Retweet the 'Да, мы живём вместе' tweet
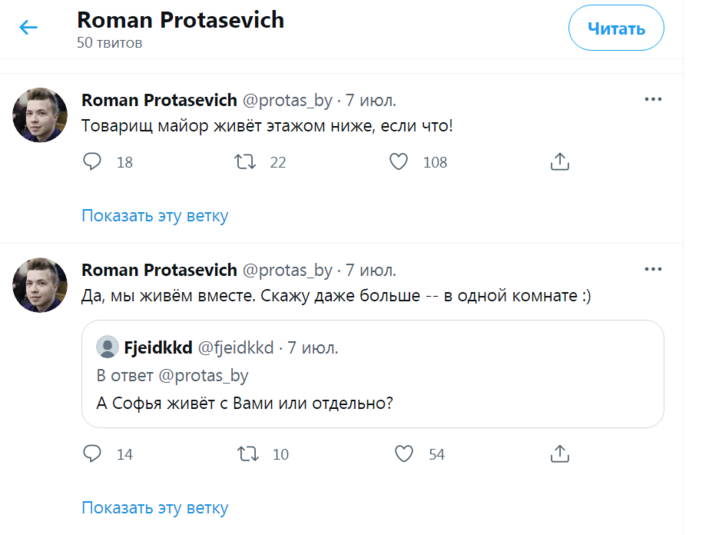Image resolution: width=709 pixels, height=535 pixels. point(247,454)
